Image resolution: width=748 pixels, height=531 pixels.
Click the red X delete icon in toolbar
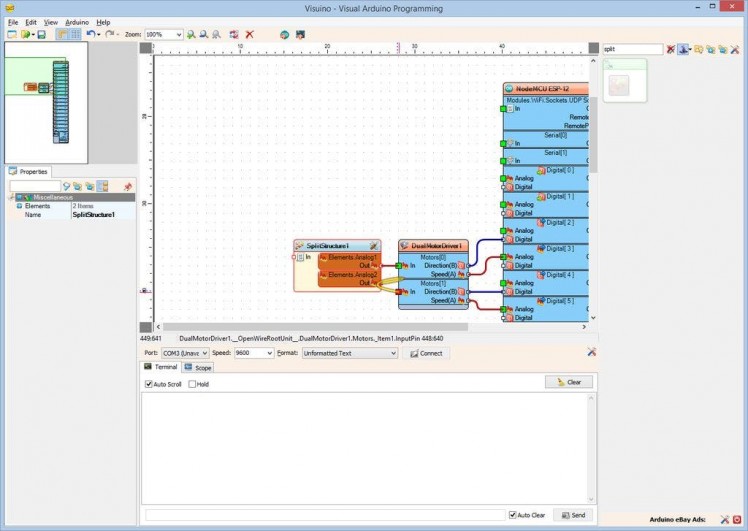[x=249, y=34]
